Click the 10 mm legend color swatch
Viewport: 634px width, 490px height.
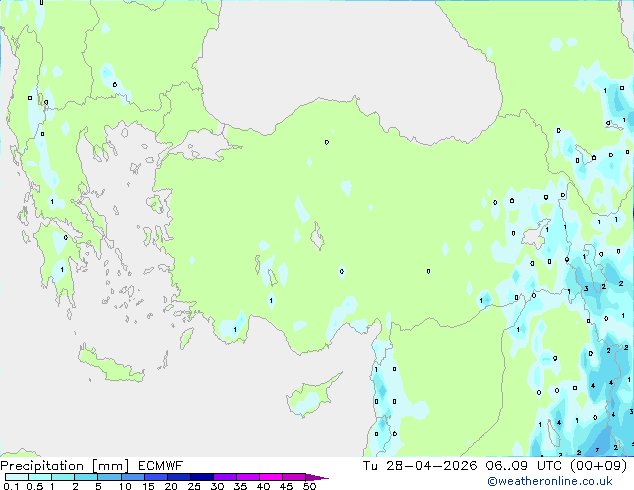click(x=132, y=477)
